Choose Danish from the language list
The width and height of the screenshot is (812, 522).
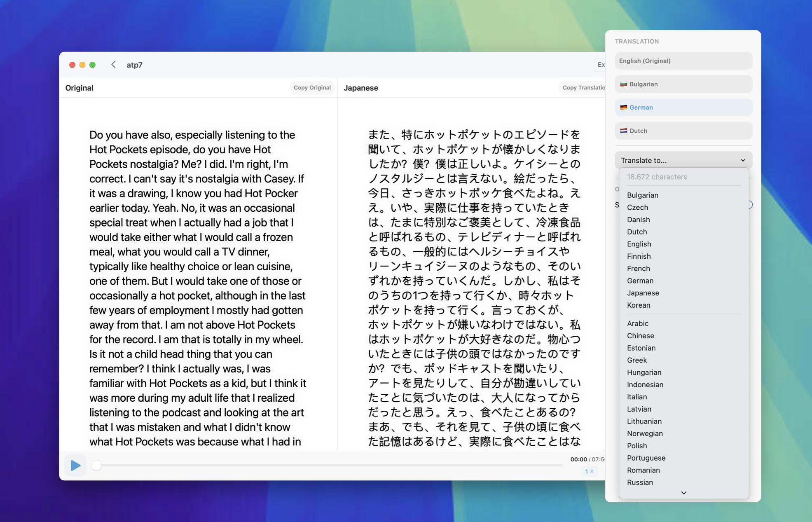click(x=683, y=220)
